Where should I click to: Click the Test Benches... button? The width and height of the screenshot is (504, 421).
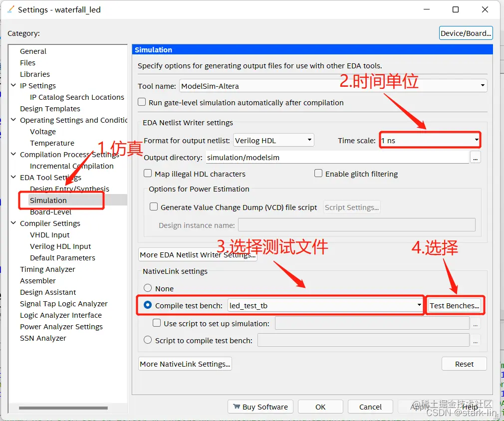coord(455,306)
